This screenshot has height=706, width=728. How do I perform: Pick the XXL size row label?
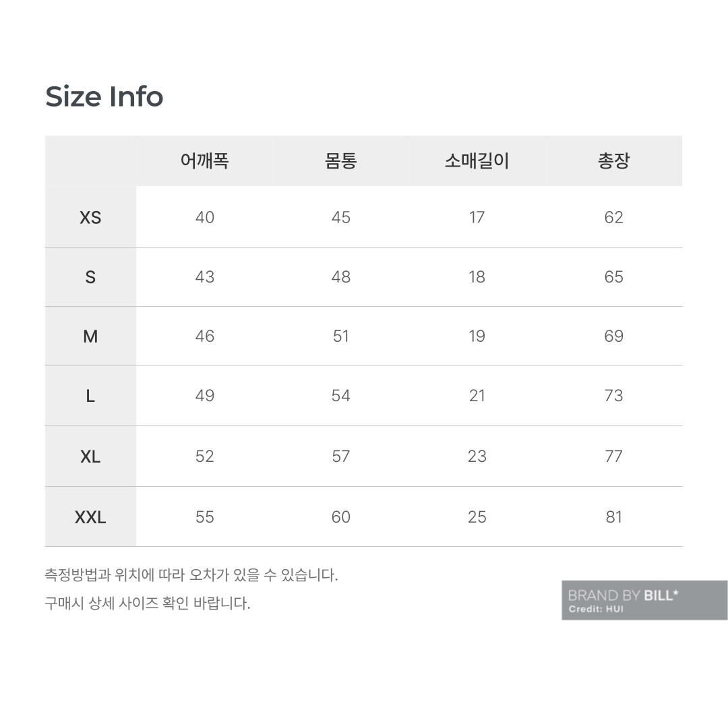90,517
